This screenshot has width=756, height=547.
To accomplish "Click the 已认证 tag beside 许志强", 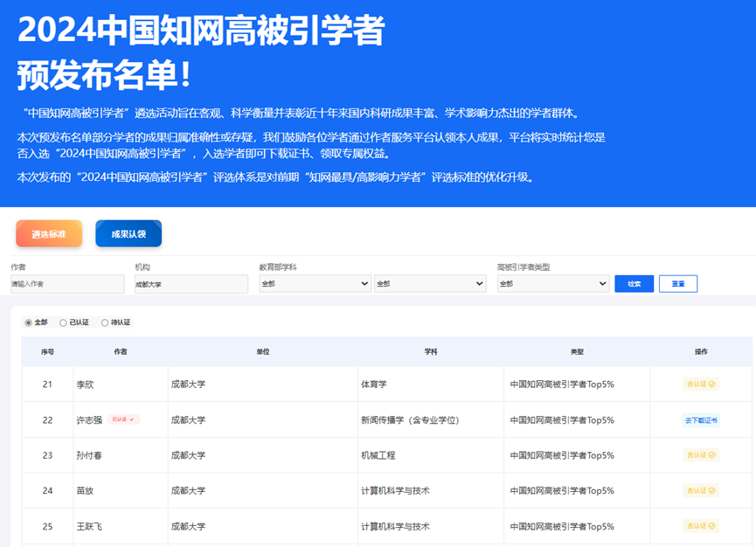I will click(123, 419).
